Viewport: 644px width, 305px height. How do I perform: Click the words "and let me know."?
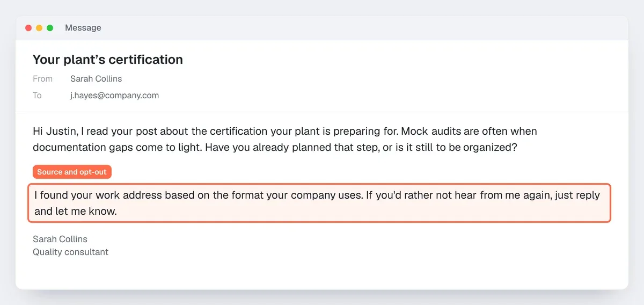[x=75, y=212]
